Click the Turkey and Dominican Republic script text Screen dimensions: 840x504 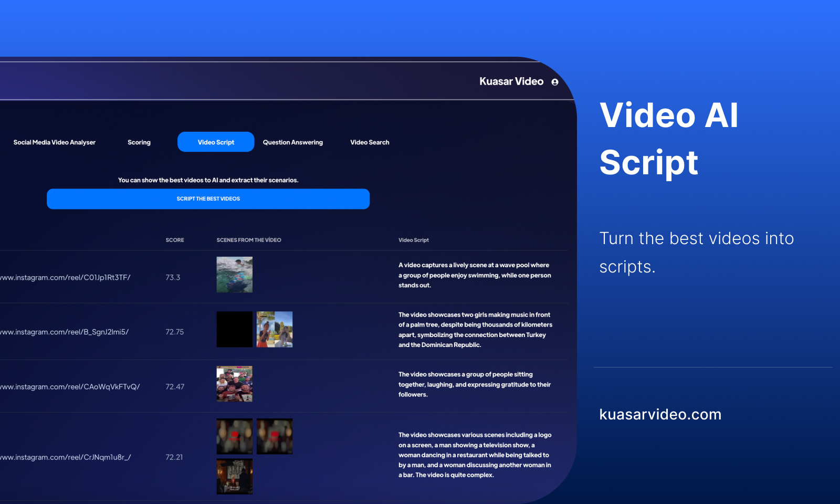click(x=475, y=330)
